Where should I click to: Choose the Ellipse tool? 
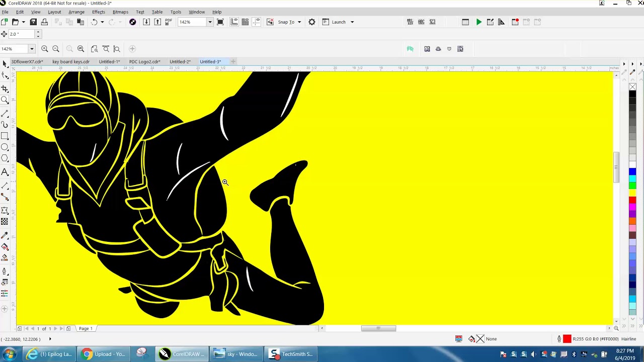pos(5,147)
